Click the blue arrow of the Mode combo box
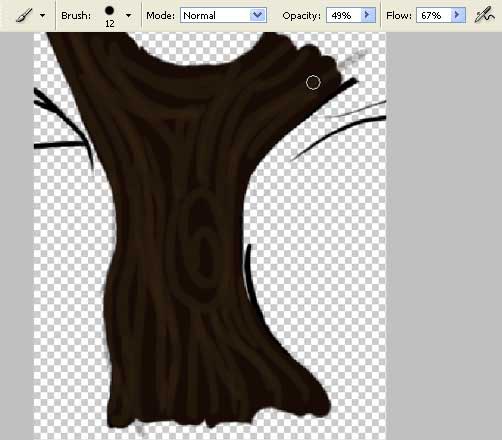This screenshot has height=440, width=502. (258, 15)
